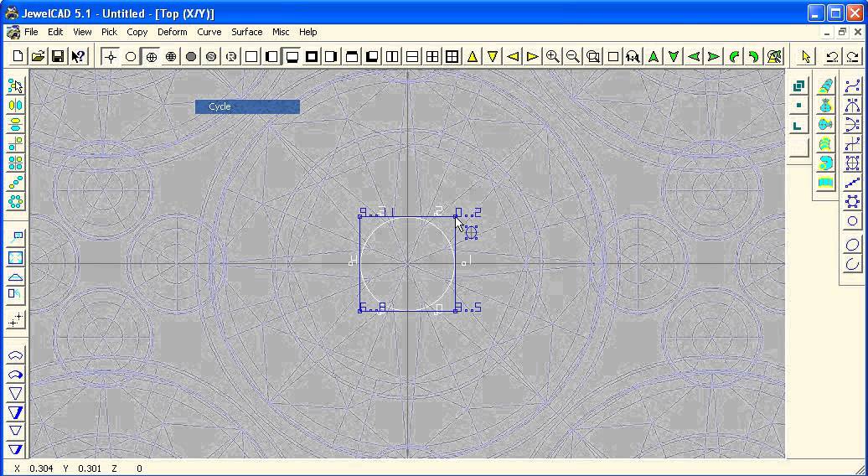The height and width of the screenshot is (476, 868).
Task: Open a file using the folder icon
Action: pyautogui.click(x=38, y=56)
